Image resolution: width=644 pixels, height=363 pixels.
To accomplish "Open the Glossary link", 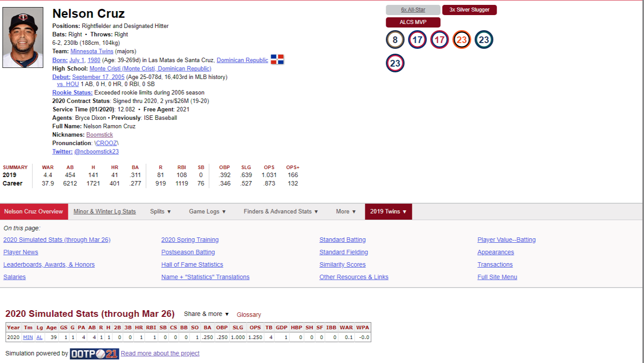I will [249, 315].
